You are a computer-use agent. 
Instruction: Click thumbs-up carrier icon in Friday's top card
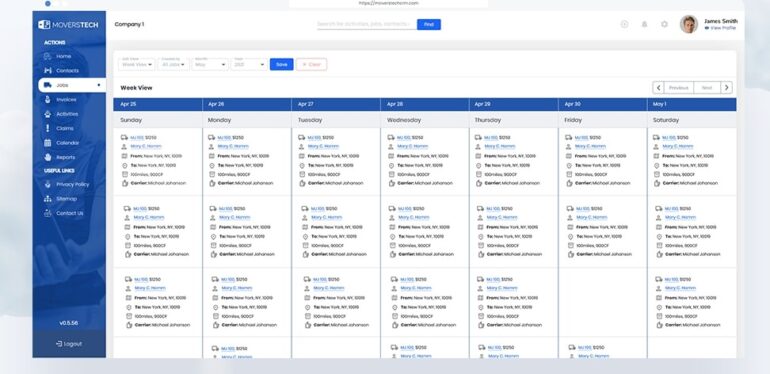click(x=569, y=183)
